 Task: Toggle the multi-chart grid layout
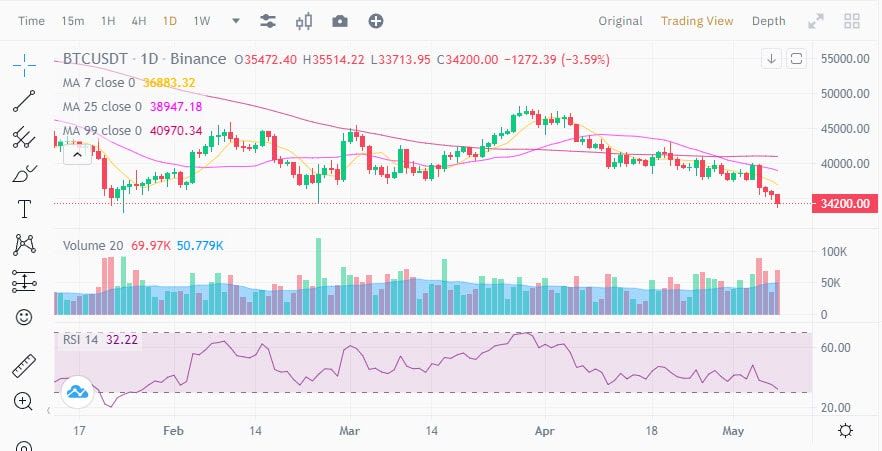(852, 21)
